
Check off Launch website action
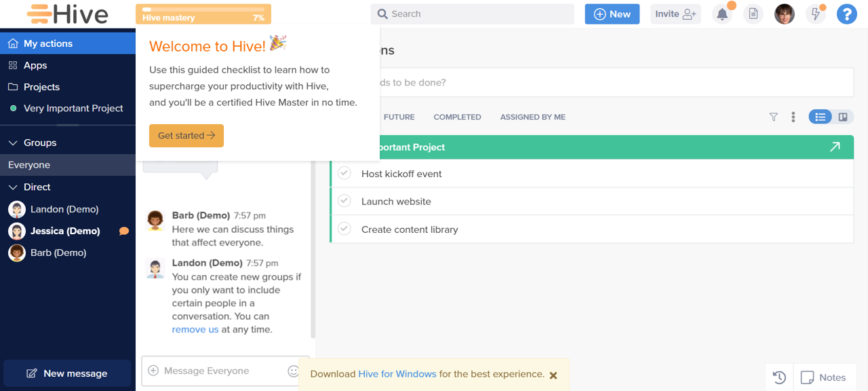(x=344, y=201)
